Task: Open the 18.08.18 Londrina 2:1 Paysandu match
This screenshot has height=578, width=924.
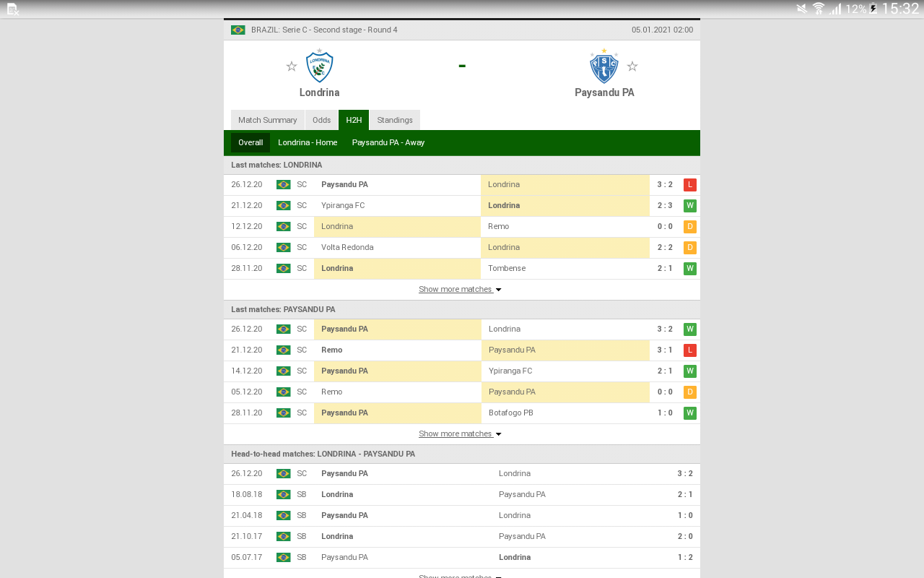Action: point(462,495)
